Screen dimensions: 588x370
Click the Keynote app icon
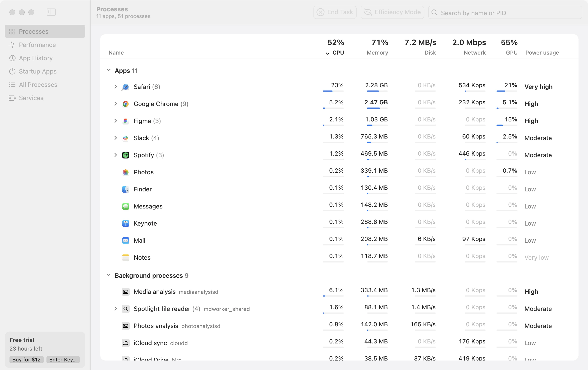[125, 223]
